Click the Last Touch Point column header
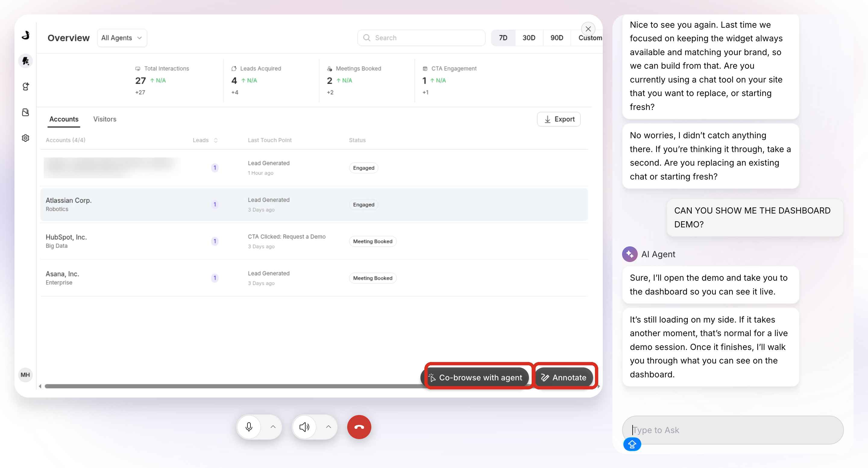The height and width of the screenshot is (468, 868). [x=269, y=140]
